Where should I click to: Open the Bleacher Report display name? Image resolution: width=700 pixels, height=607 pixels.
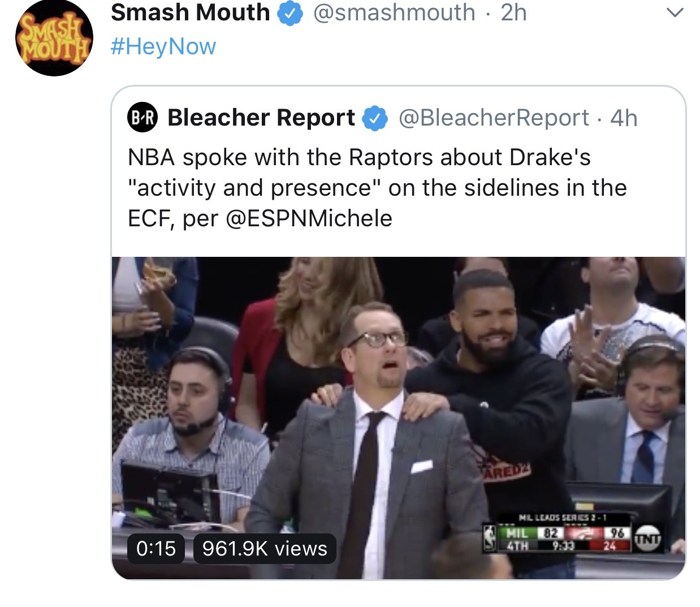point(261,118)
